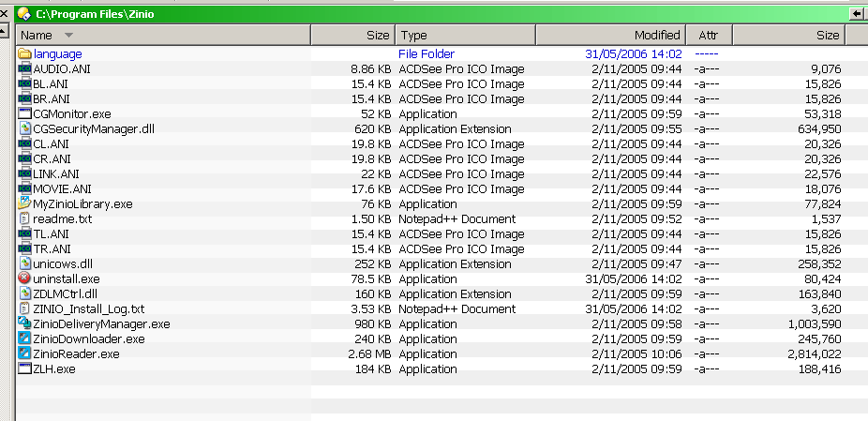Click Notepad++ Document type of readme.txt
The height and width of the screenshot is (421, 868).
(456, 218)
